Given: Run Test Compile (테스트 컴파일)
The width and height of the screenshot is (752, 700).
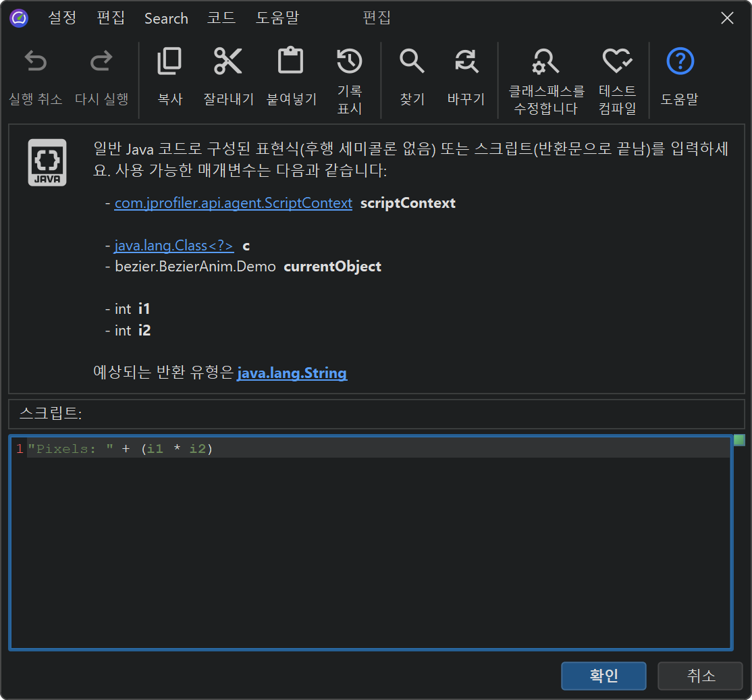Looking at the screenshot, I should pos(617,61).
